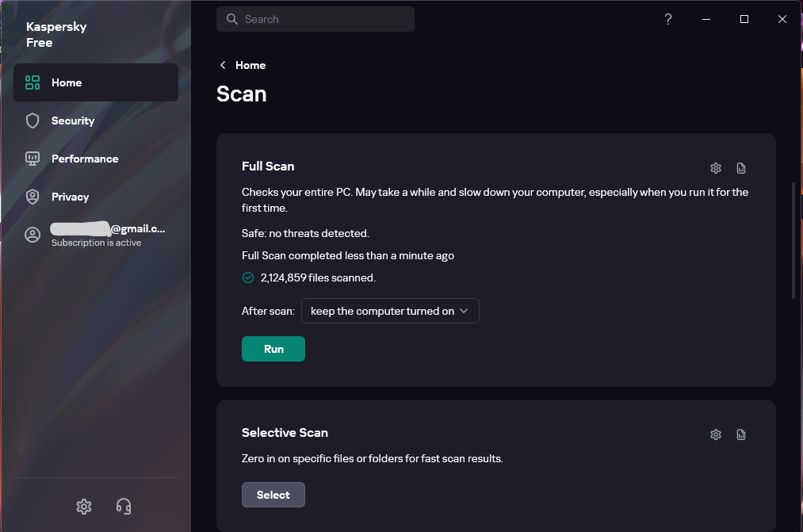
Task: Run the Full Scan
Action: pyautogui.click(x=273, y=349)
